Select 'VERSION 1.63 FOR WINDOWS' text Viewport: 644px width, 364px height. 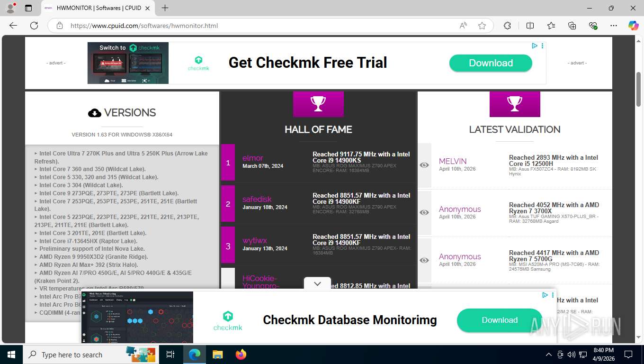point(122,135)
